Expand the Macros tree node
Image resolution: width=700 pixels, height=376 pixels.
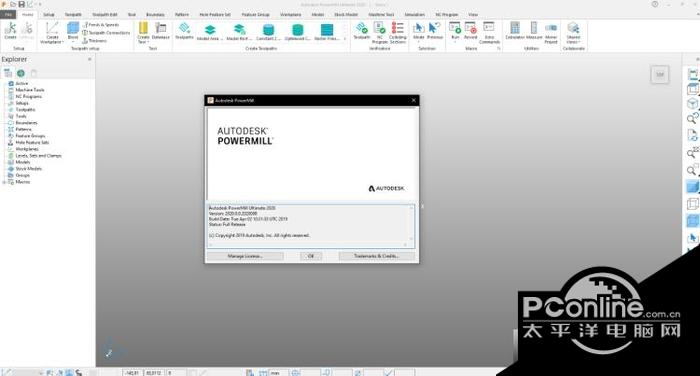[4, 182]
